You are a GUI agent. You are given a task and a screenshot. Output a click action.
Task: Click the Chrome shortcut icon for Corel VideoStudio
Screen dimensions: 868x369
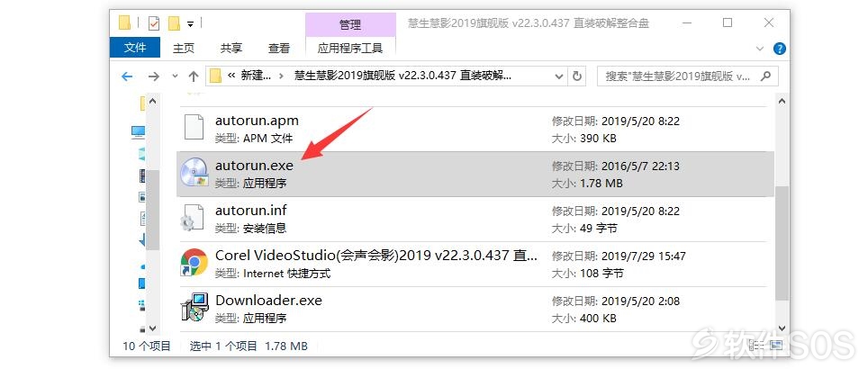pos(194,262)
